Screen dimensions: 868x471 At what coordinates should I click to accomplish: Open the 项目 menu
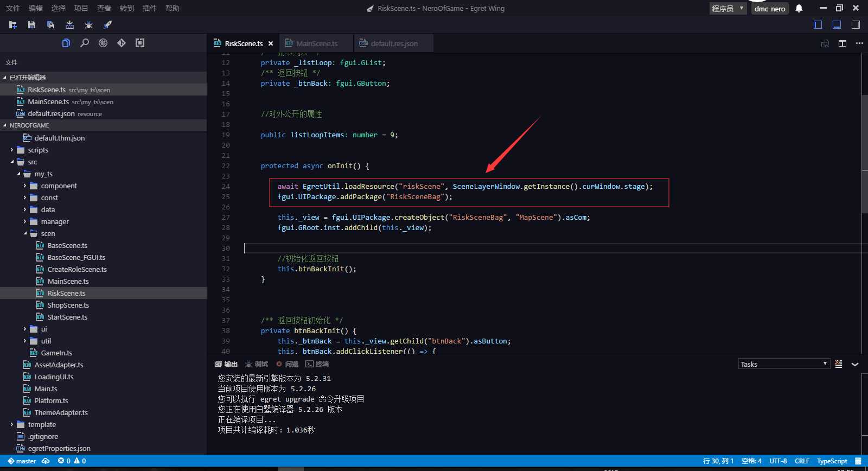coord(81,8)
